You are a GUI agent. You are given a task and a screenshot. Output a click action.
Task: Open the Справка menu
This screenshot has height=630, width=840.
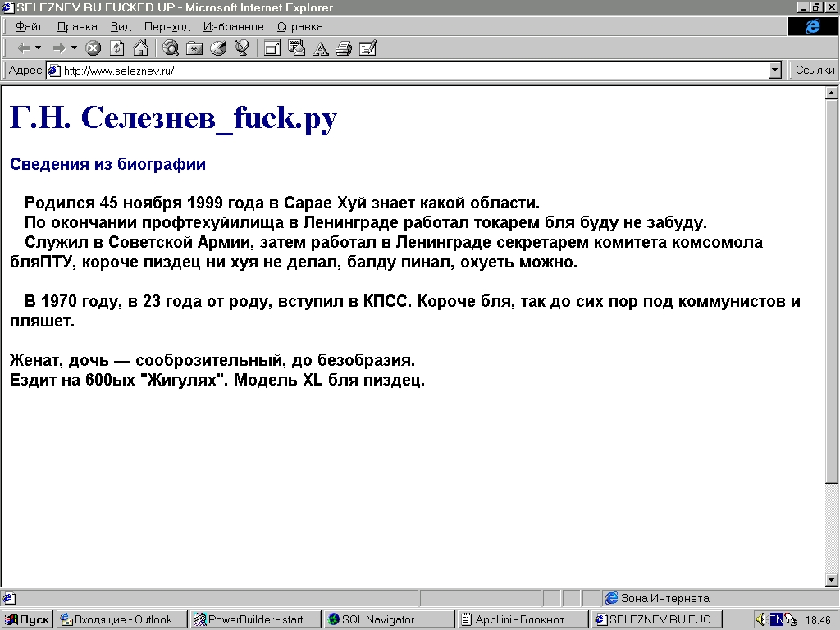[x=300, y=26]
